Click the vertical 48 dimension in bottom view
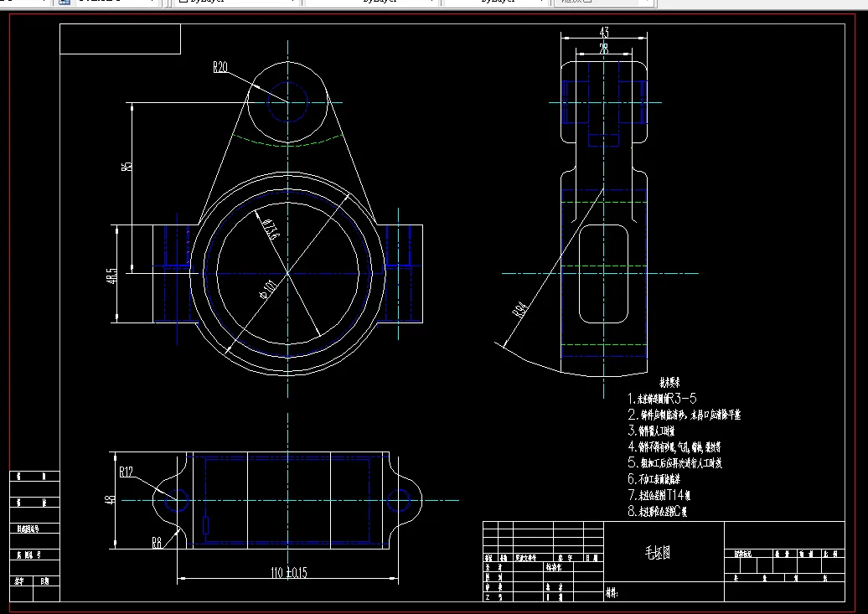Screen dimensions: 868x614 110,499
